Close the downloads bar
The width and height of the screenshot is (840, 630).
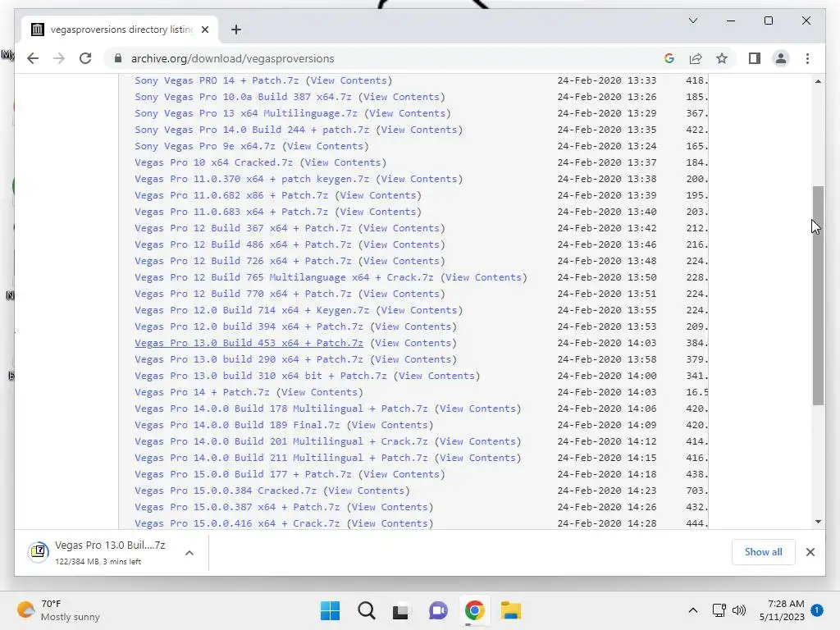tap(810, 552)
